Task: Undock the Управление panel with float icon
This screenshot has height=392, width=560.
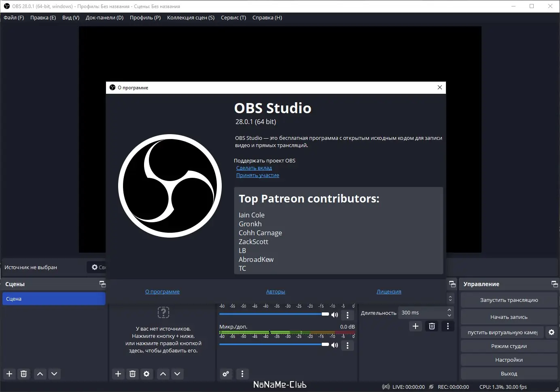Action: [554, 284]
